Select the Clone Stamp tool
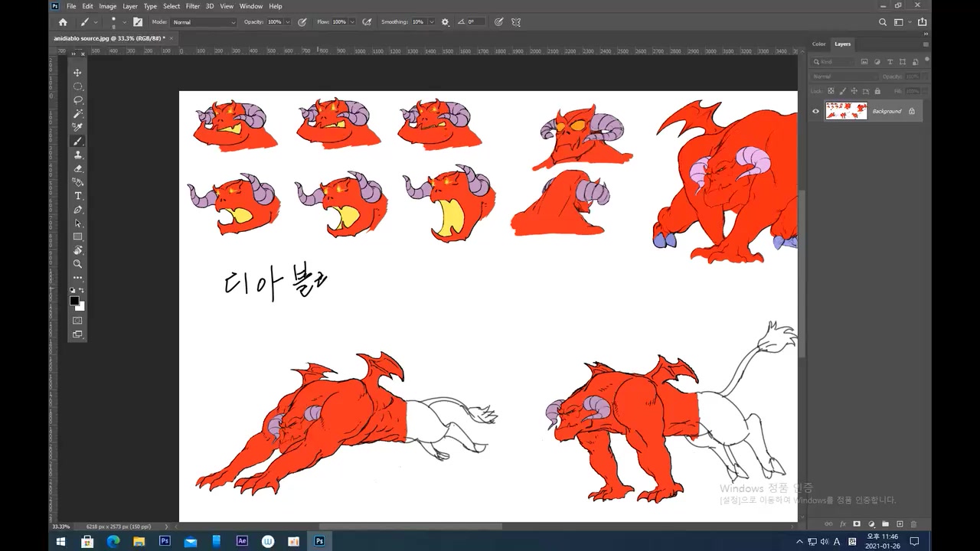980x551 pixels. point(77,155)
